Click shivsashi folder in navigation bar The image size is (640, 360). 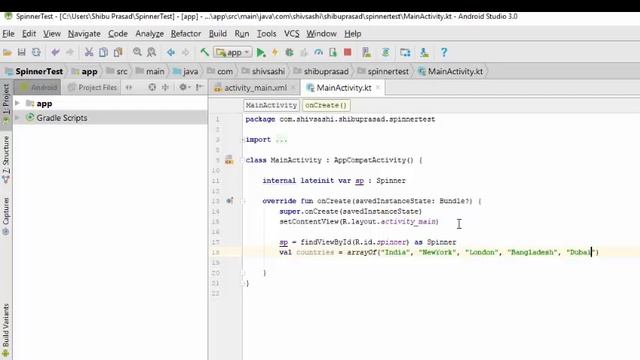click(264, 71)
